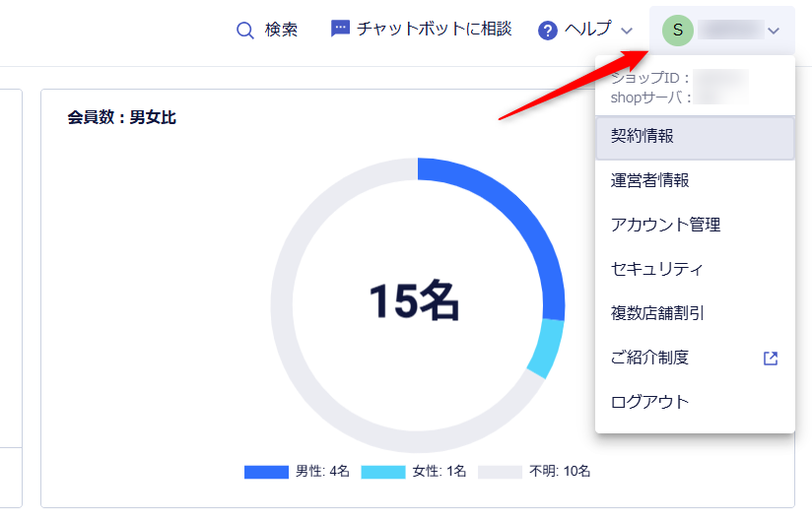Collapse the account menu using its chevron

coord(774,32)
